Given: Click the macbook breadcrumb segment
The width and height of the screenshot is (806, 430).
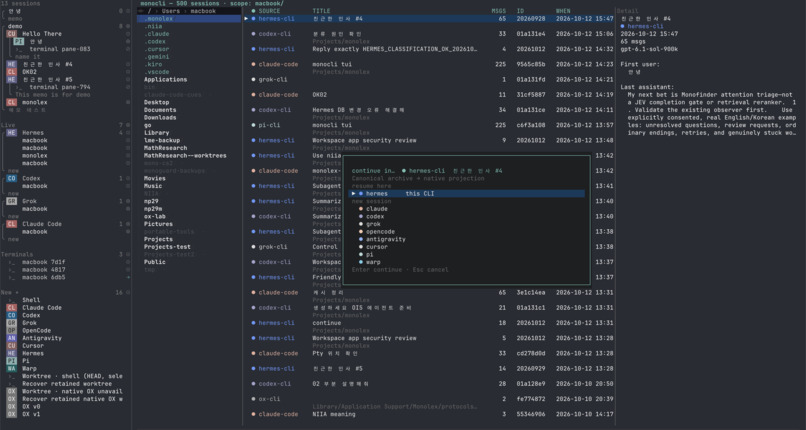Looking at the screenshot, I should (203, 11).
